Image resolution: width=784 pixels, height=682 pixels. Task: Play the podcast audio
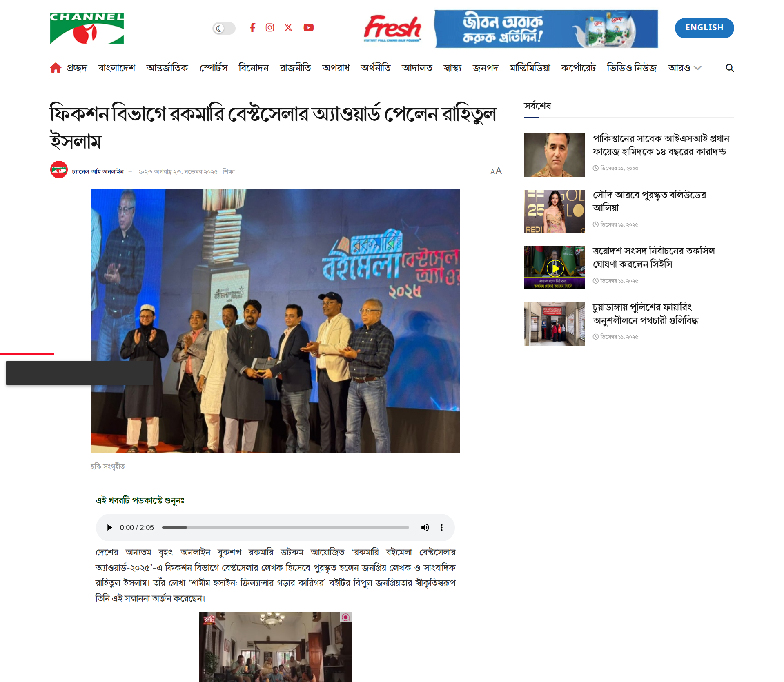click(109, 527)
